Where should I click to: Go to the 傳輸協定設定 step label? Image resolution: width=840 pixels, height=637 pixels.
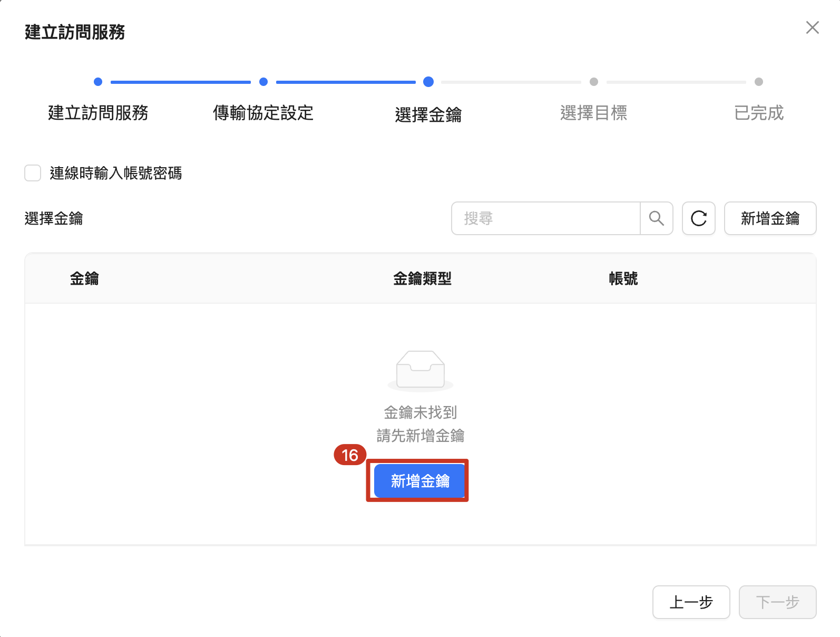tap(263, 113)
